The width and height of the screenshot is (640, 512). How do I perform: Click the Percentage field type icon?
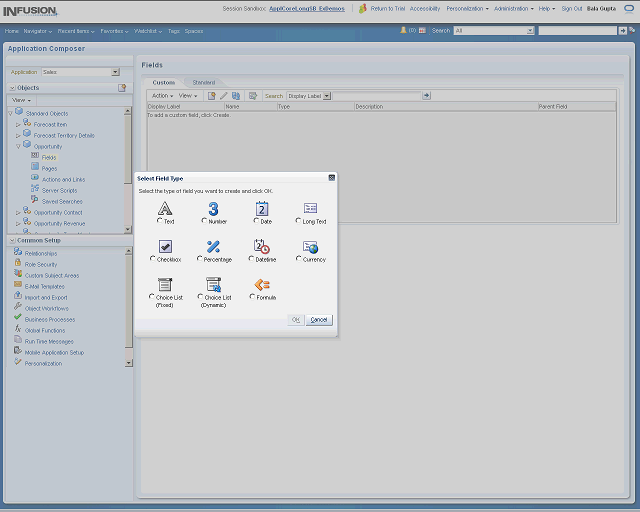coord(213,246)
